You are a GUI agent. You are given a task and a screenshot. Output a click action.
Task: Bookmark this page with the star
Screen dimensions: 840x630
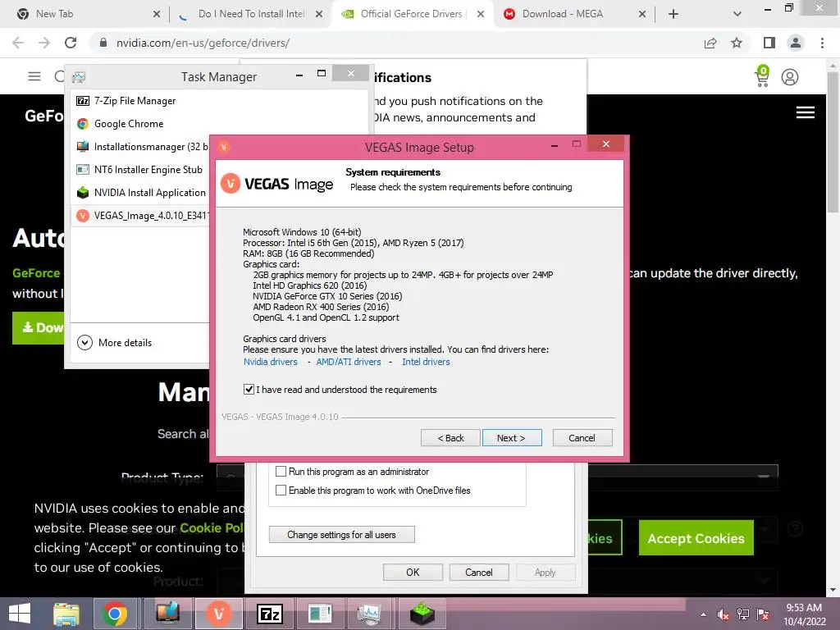737,43
